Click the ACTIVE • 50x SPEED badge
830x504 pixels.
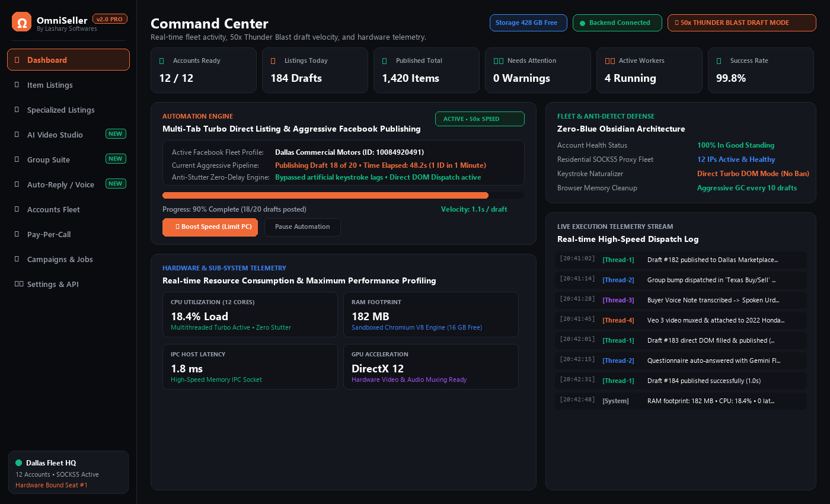480,119
